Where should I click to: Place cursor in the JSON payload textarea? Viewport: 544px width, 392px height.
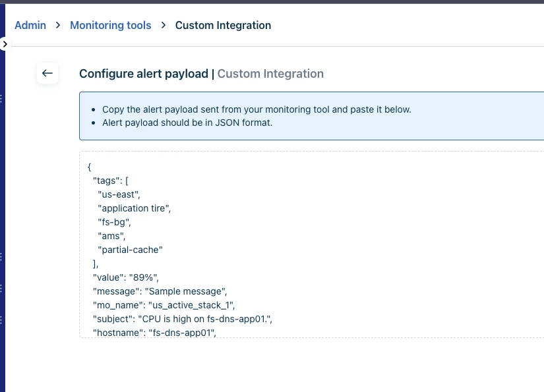coord(311,244)
